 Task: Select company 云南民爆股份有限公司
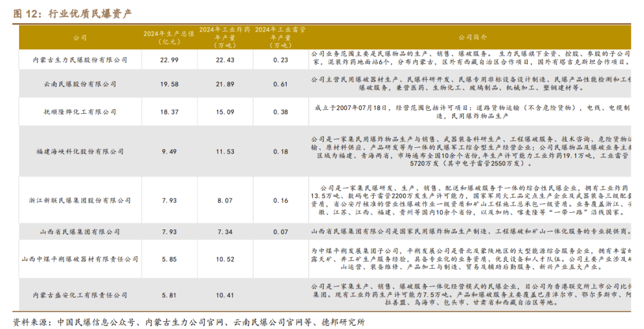click(x=80, y=84)
